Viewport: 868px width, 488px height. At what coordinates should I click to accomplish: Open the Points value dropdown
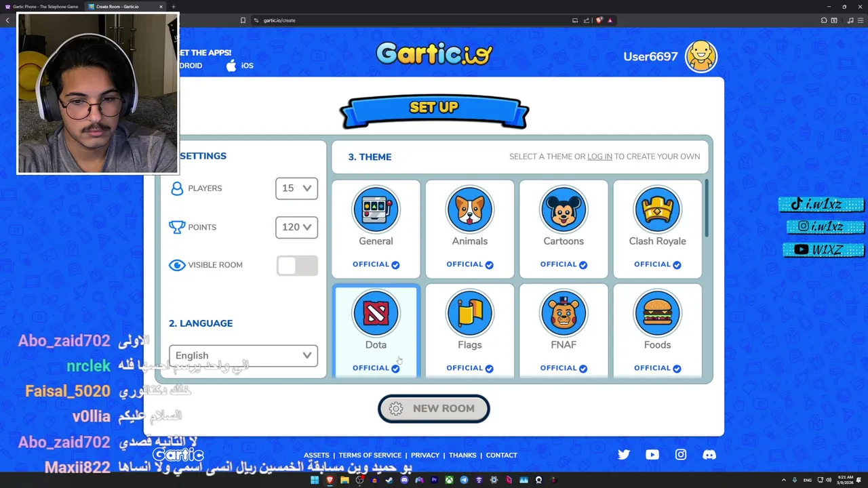pyautogui.click(x=296, y=227)
